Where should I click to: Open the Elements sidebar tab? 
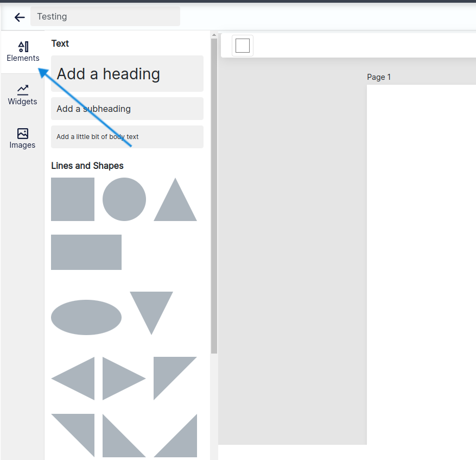coord(23,52)
